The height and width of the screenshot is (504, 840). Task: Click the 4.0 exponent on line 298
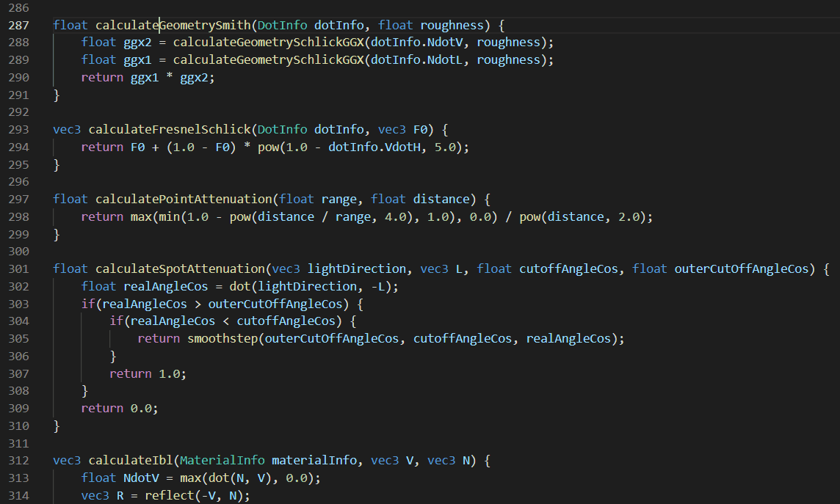point(395,216)
